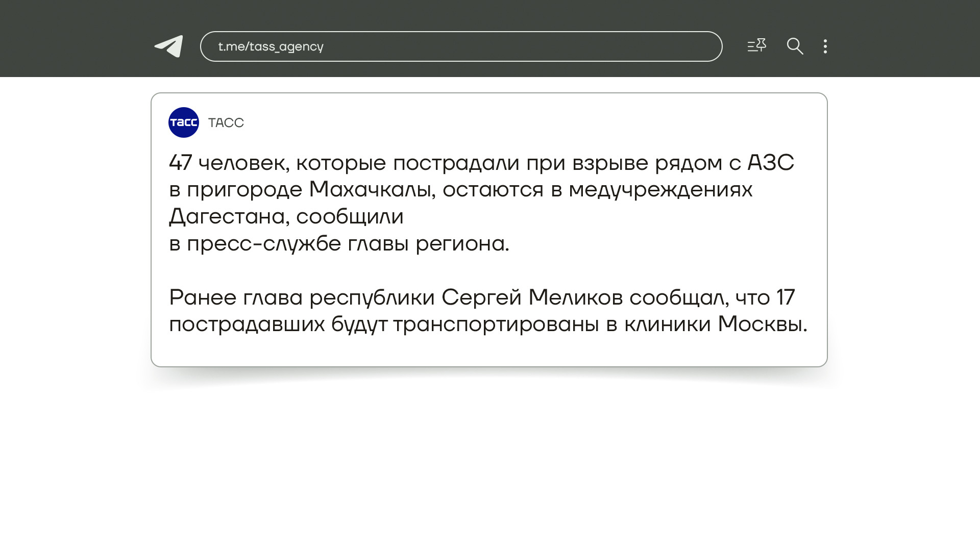Open the pinned messages list icon

pos(756,46)
